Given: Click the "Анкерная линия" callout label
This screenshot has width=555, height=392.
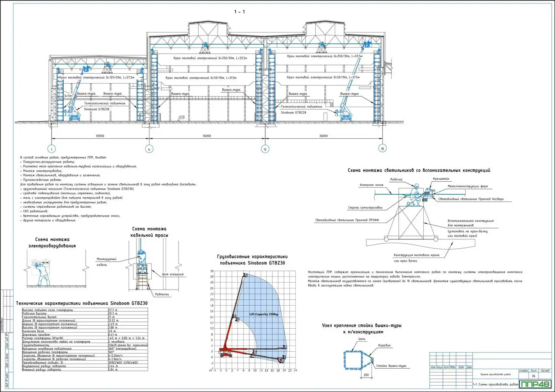Looking at the screenshot, I should coord(371,184).
